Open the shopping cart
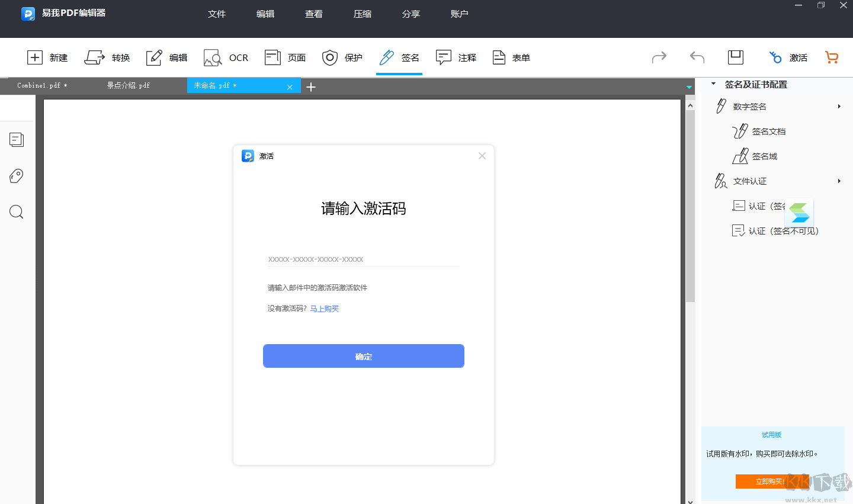The width and height of the screenshot is (853, 504). pyautogui.click(x=832, y=57)
